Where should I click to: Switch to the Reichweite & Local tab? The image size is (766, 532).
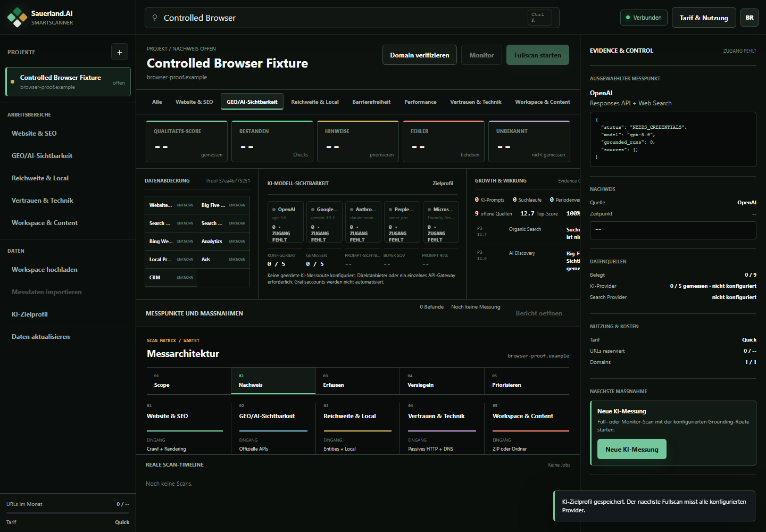coord(315,102)
